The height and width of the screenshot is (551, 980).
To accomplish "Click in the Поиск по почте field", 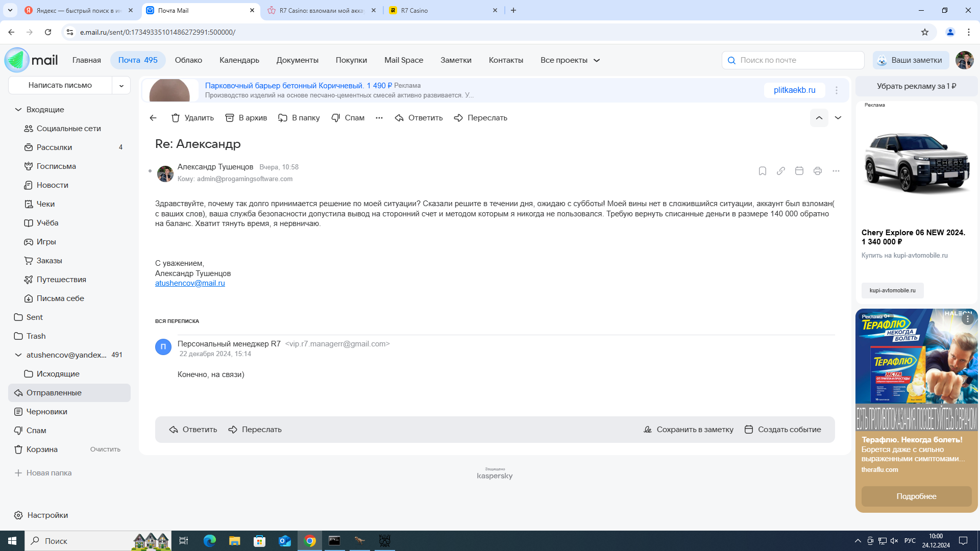I will 793,60.
